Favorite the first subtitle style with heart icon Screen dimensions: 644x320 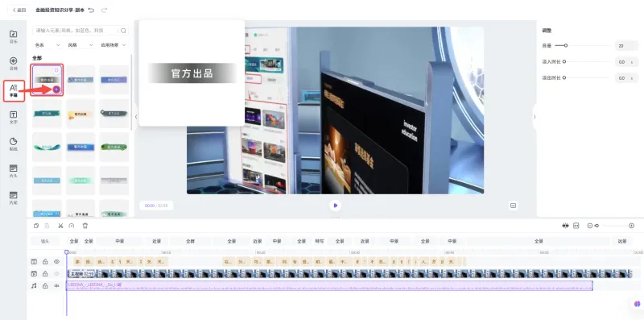56,70
